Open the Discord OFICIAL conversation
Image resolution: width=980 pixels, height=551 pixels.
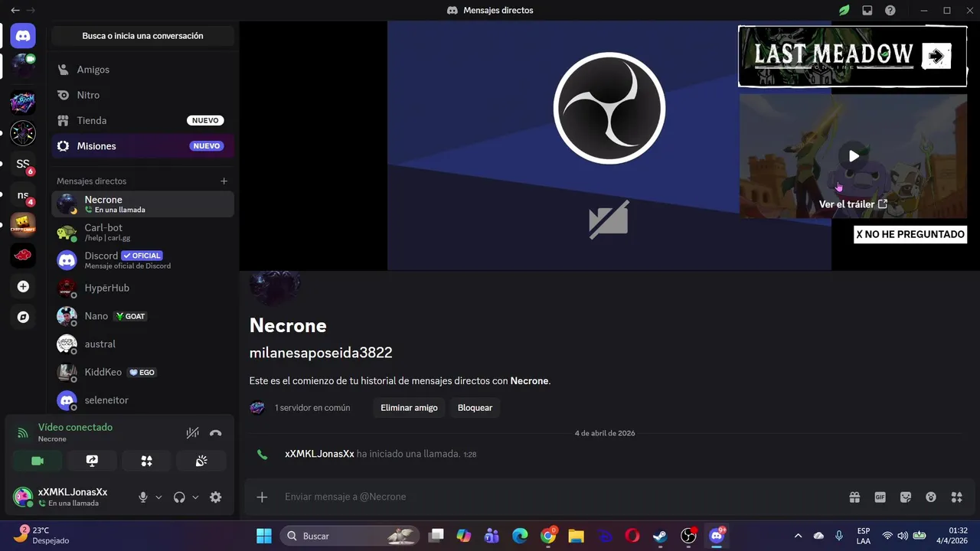[142, 260]
